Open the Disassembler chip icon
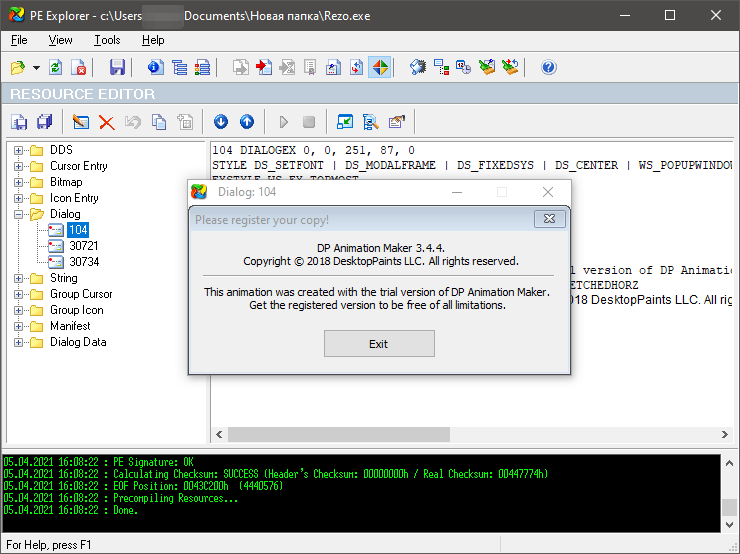Image resolution: width=740 pixels, height=554 pixels. tap(418, 67)
